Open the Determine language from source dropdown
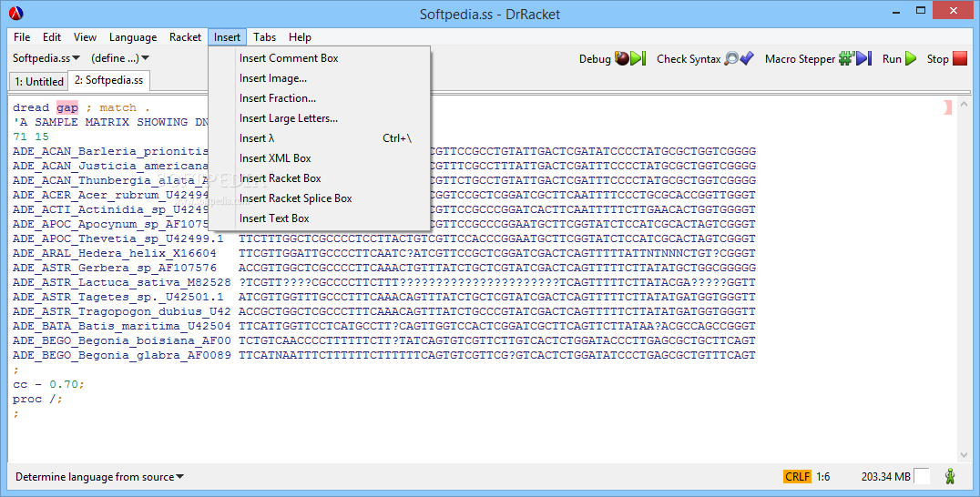Screen dimensions: 980x497 tap(99, 476)
